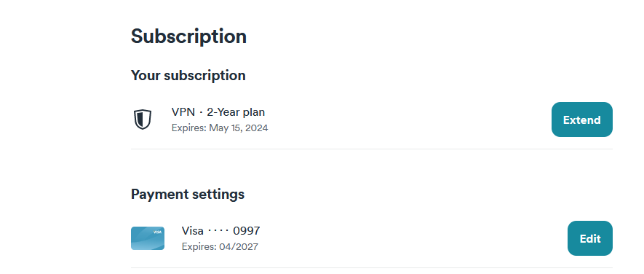The image size is (644, 274).
Task: Select the VPN 2-Year plan label
Action: pos(218,112)
